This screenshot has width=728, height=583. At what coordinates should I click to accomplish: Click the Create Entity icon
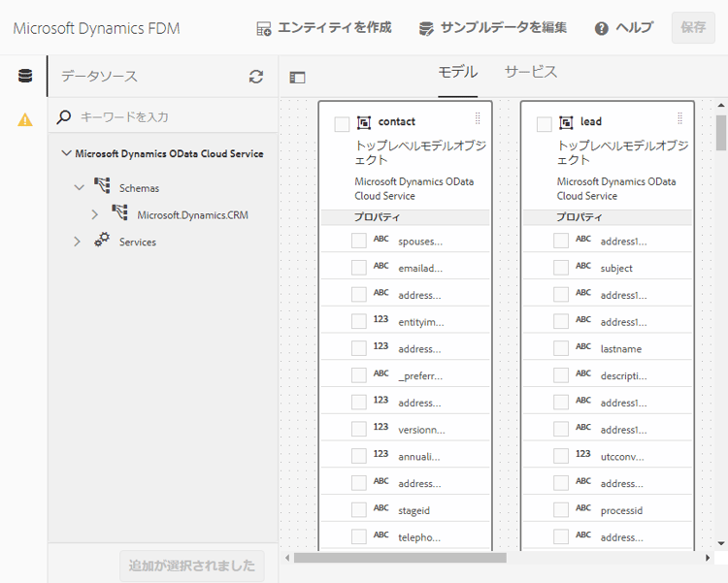(264, 29)
